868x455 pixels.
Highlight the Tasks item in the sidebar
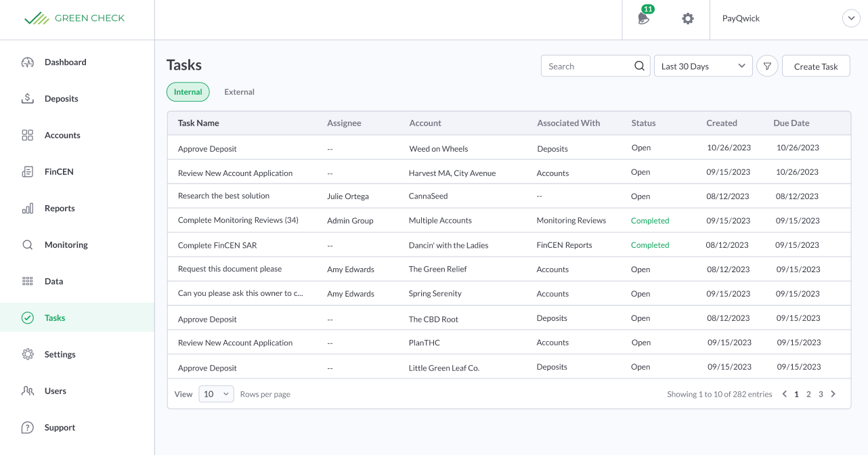[54, 318]
